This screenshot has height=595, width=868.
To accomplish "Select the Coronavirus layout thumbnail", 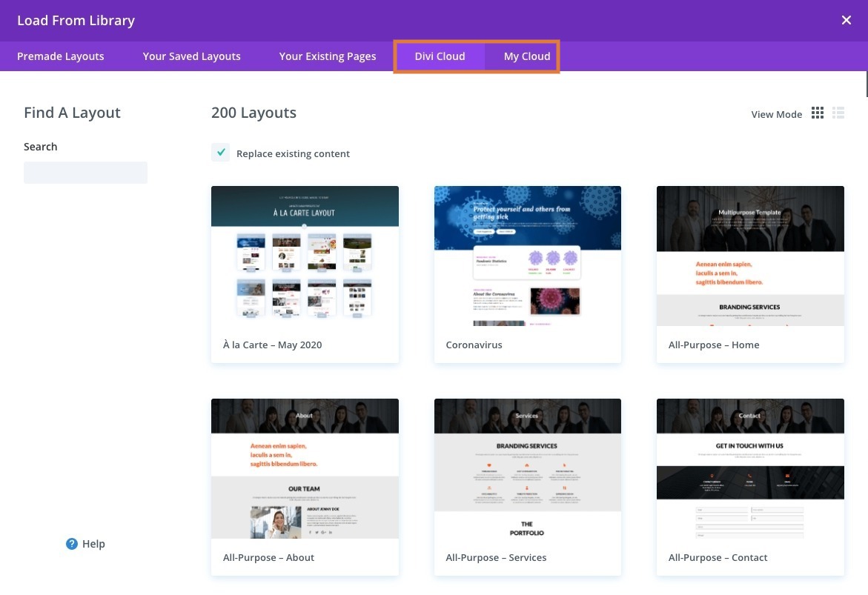I will 528,256.
